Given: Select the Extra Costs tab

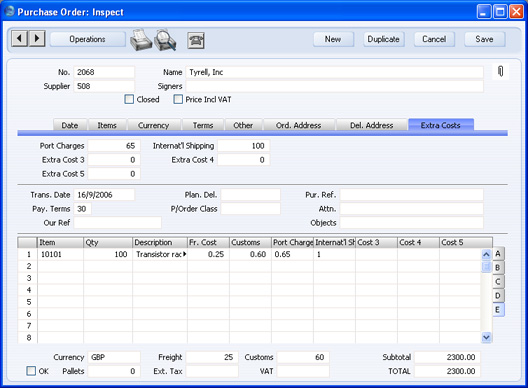Looking at the screenshot, I should [x=440, y=125].
